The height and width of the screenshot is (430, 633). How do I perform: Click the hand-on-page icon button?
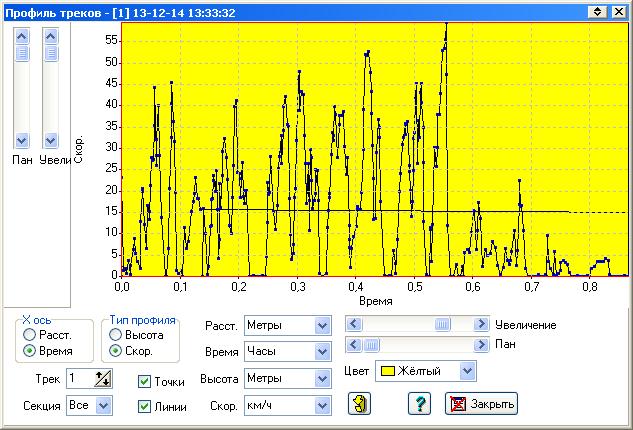[x=360, y=404]
